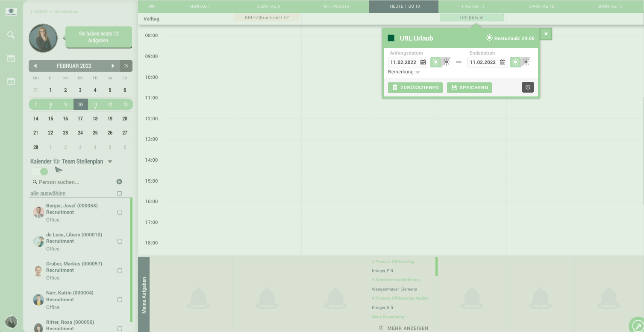The image size is (644, 332).
Task: Click inside the Anfangsdatum date input field
Action: (x=404, y=62)
